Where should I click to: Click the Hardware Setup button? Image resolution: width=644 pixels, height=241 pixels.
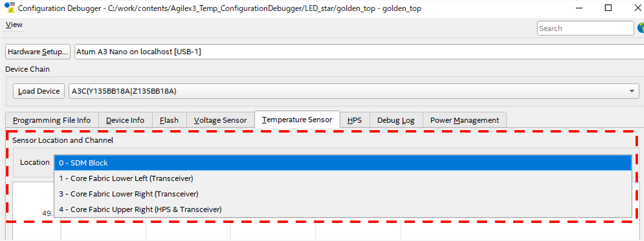pyautogui.click(x=38, y=52)
